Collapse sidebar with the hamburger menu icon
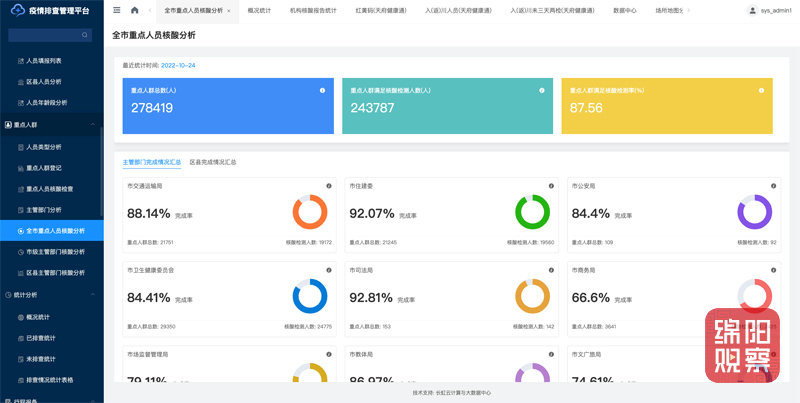Screen dimensions: 800x403 click(117, 10)
